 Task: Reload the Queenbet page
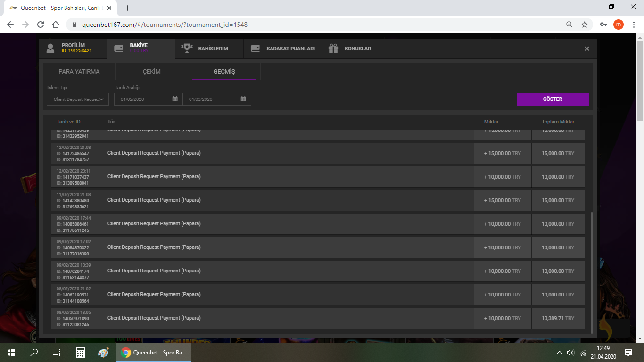coord(41,25)
